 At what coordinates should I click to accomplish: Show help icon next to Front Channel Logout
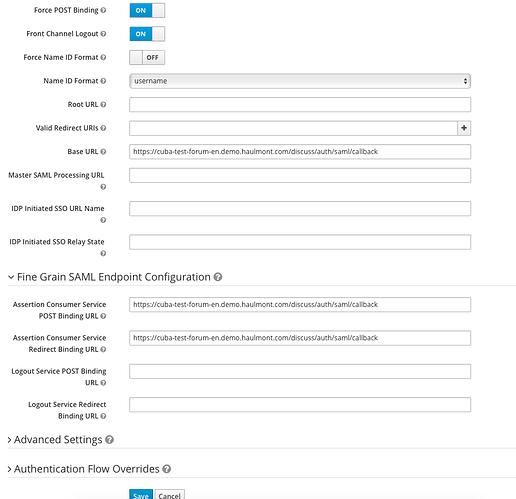tap(103, 34)
